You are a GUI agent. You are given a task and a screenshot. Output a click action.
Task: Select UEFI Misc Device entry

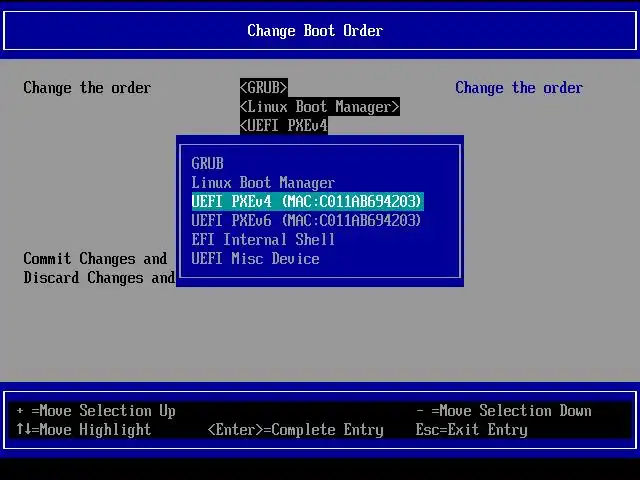tap(256, 258)
